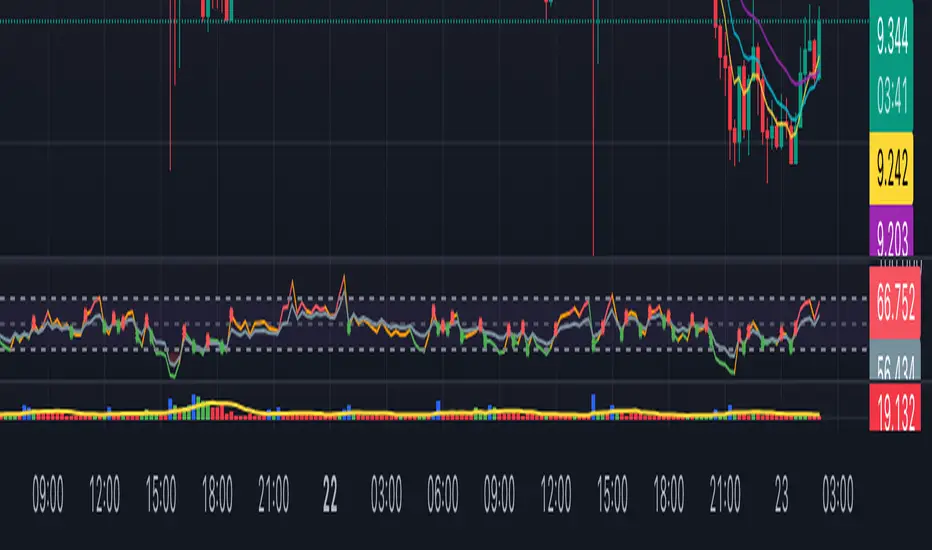Click the date 23 on time axis
Viewport: 932px width, 550px height.
tap(781, 494)
